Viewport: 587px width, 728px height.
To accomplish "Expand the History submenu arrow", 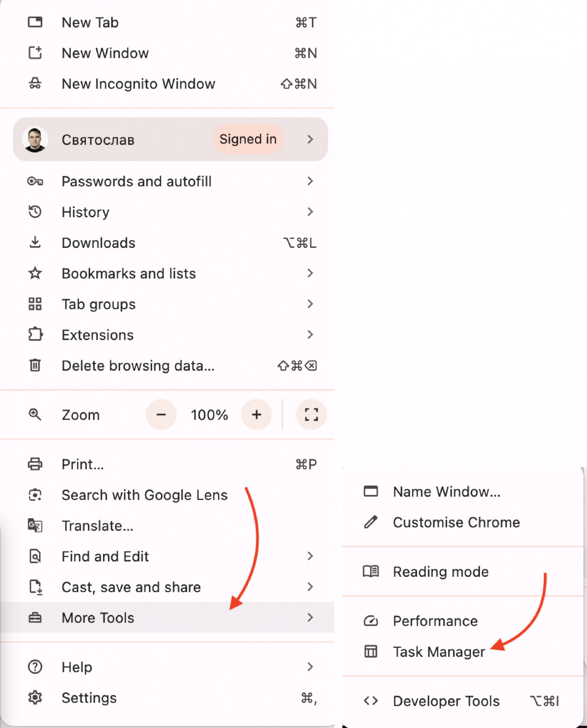I will 310,212.
